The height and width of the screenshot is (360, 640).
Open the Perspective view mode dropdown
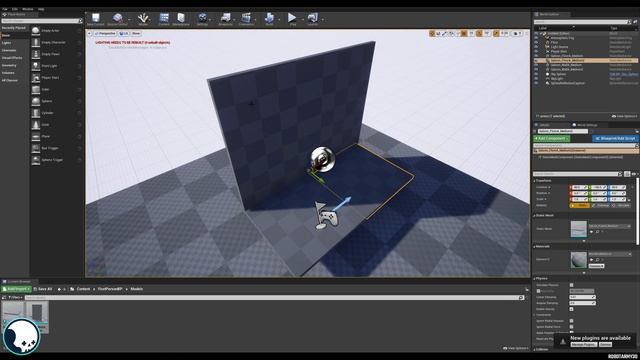[x=105, y=33]
